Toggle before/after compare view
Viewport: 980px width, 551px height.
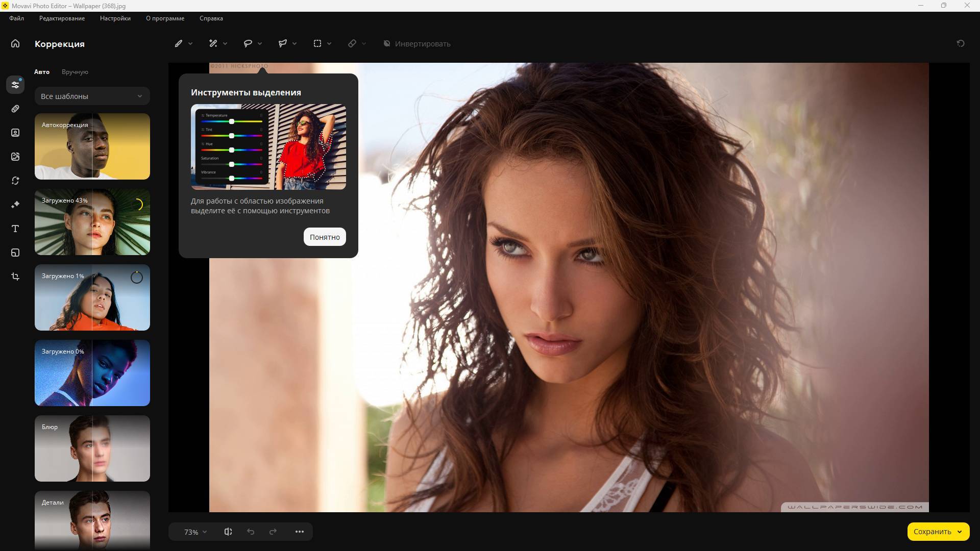228,532
